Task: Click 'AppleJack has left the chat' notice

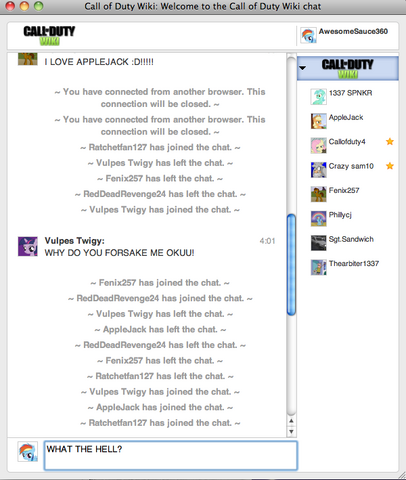Action: 160,330
